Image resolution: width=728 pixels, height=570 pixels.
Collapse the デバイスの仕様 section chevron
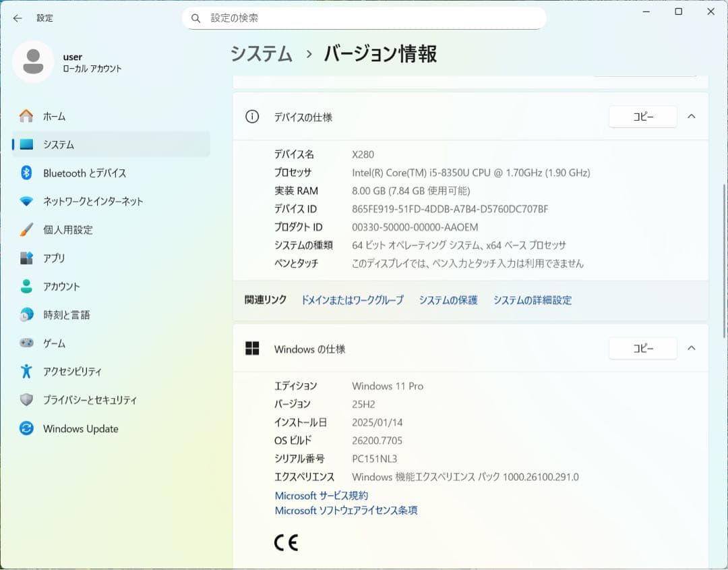691,116
